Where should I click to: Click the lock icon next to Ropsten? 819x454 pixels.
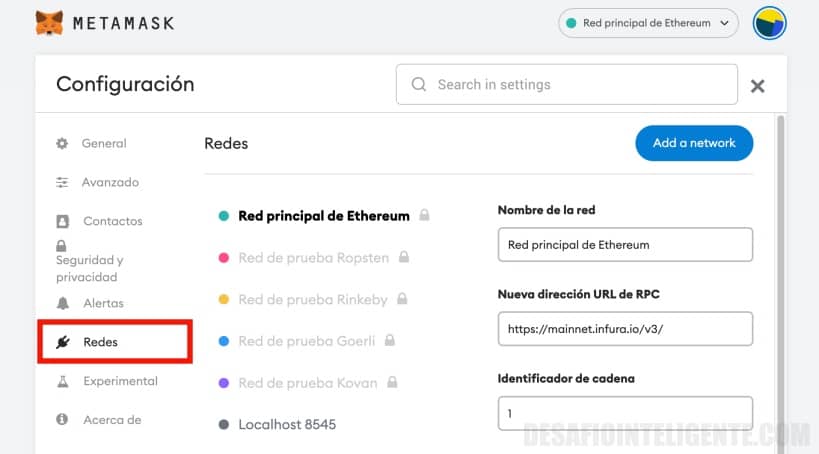pos(404,257)
